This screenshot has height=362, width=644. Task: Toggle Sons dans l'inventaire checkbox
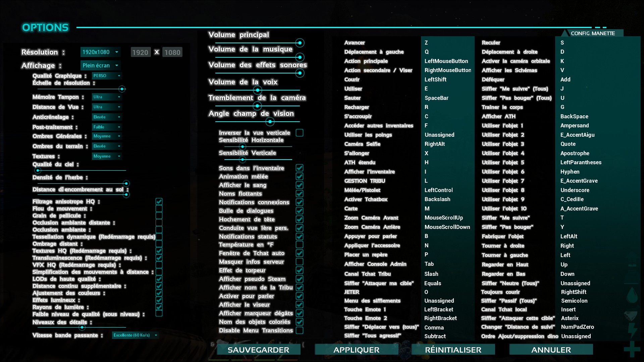tap(300, 168)
